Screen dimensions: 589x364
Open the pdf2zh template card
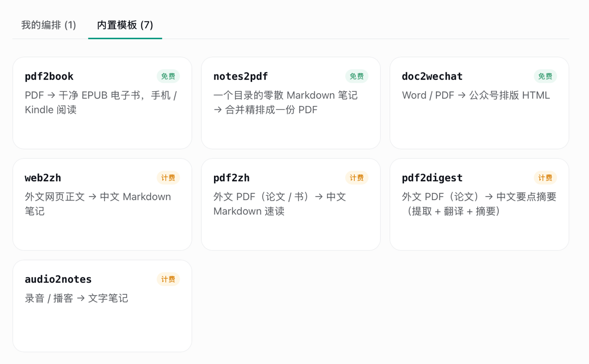coord(291,205)
